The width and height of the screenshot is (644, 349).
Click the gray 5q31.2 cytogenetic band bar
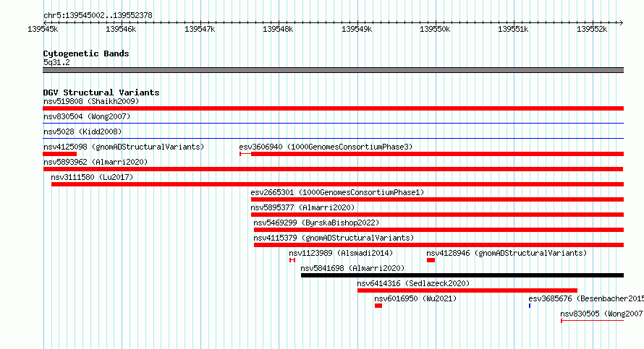coord(333,70)
